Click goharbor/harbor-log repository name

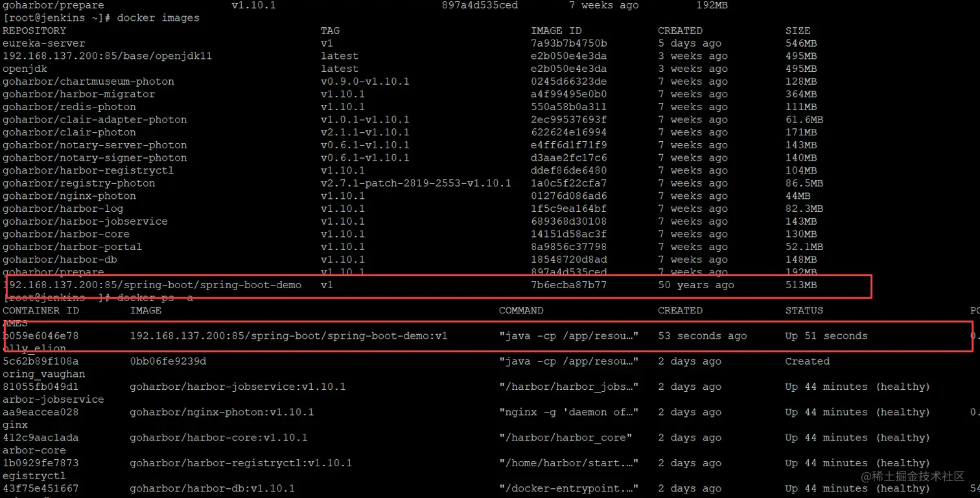coord(63,209)
